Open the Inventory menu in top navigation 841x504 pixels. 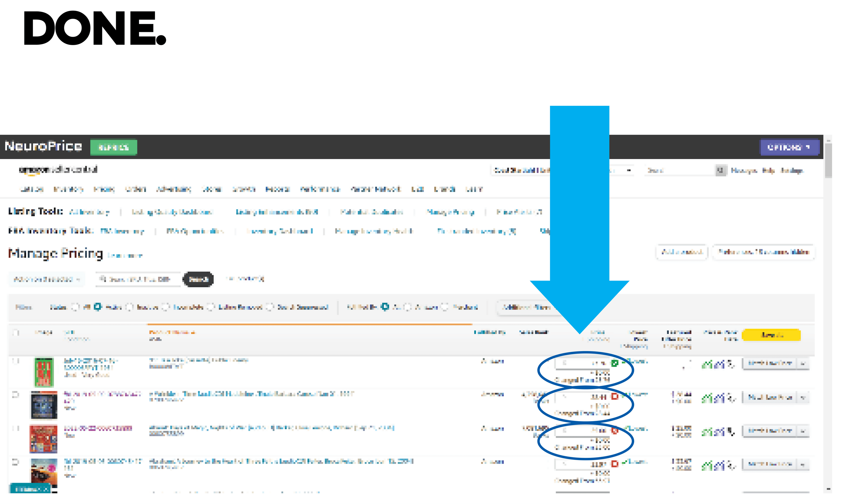tap(68, 189)
